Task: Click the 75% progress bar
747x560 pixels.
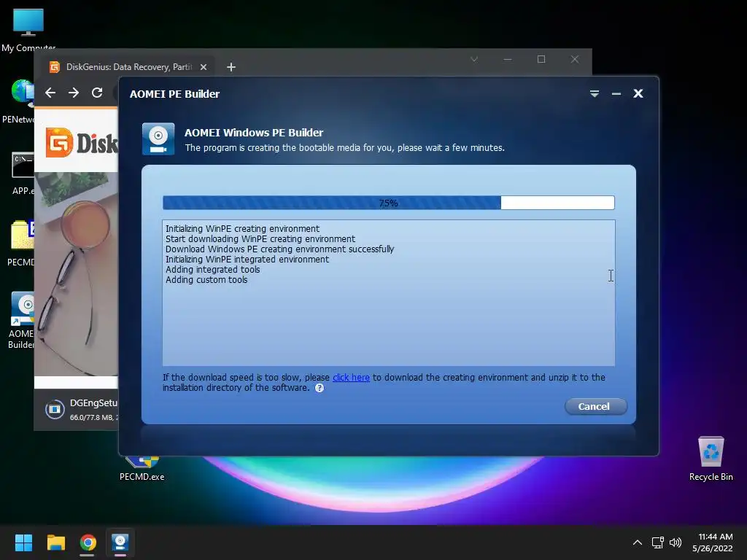Action: 388,203
